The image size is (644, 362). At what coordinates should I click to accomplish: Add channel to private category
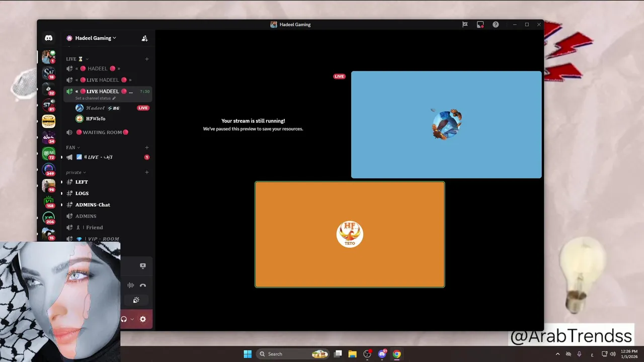click(x=147, y=172)
